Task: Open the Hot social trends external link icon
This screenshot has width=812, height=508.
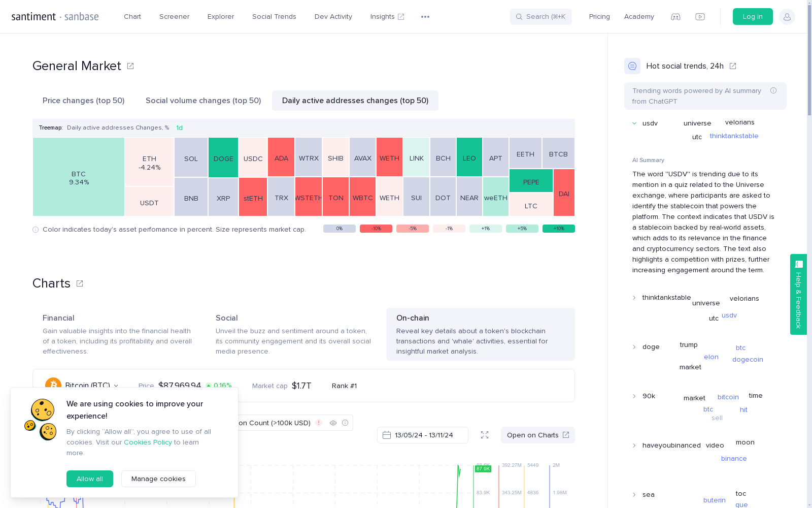Action: pos(733,66)
